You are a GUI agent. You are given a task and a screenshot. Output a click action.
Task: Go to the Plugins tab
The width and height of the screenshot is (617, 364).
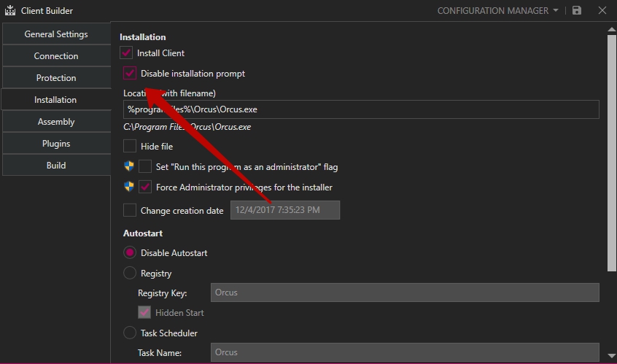pos(56,144)
